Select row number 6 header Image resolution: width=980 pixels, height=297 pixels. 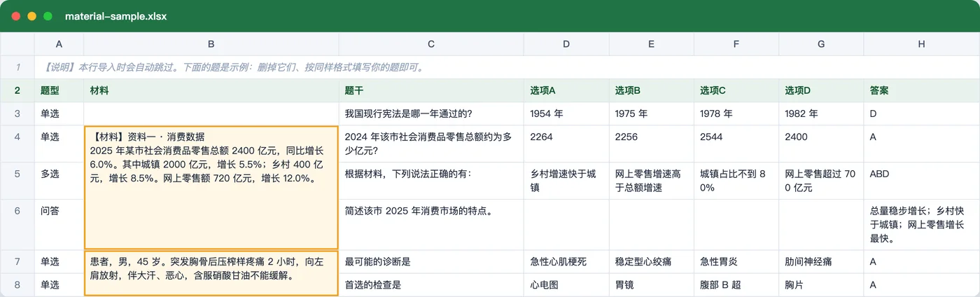[x=17, y=225]
